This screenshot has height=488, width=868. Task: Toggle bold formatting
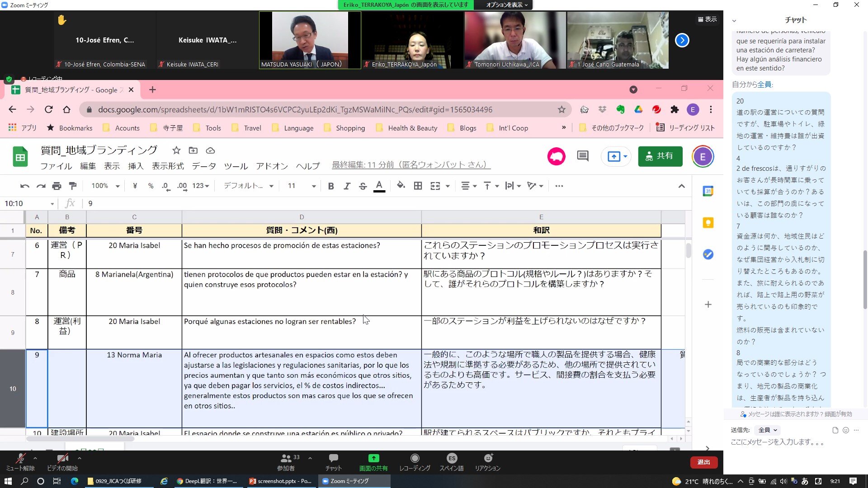pyautogui.click(x=331, y=186)
